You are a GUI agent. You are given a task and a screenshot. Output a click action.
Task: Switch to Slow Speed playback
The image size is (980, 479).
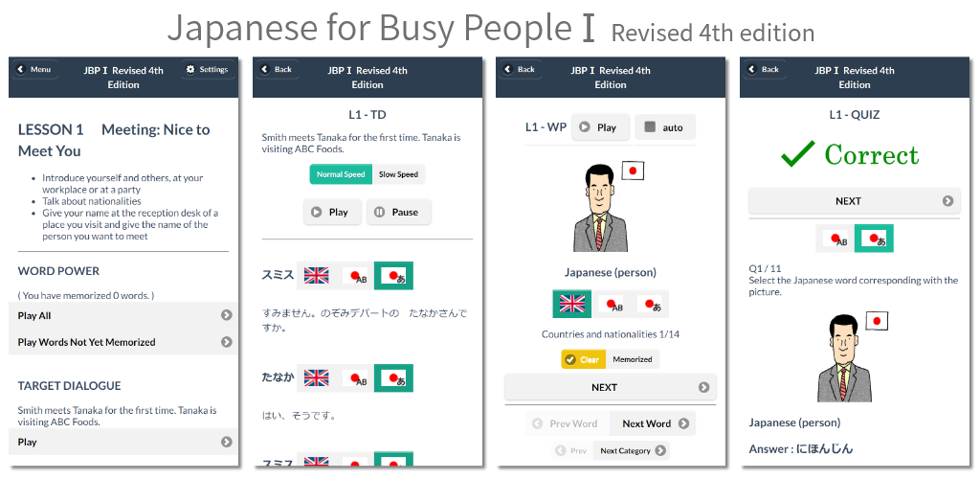click(399, 174)
